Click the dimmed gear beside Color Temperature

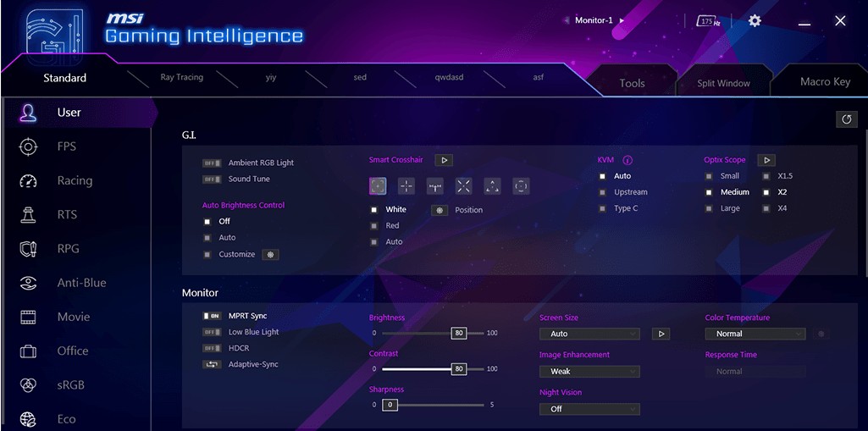pyautogui.click(x=821, y=334)
